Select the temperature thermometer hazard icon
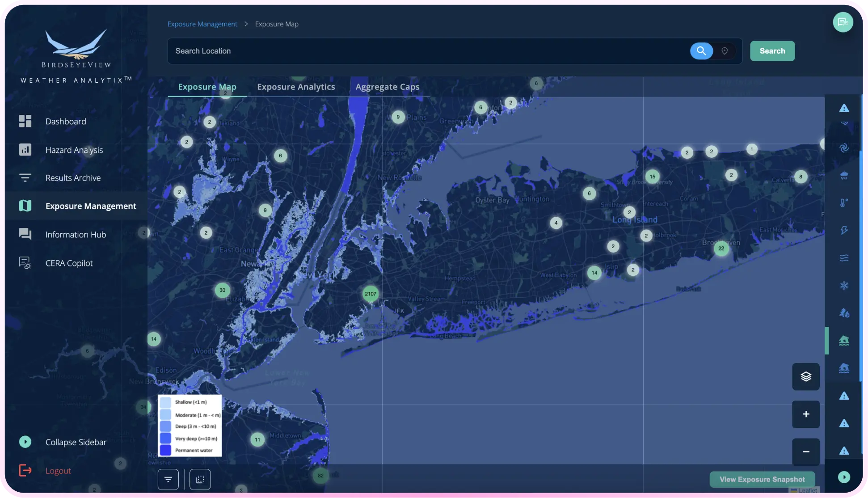The image size is (868, 498). (x=844, y=203)
